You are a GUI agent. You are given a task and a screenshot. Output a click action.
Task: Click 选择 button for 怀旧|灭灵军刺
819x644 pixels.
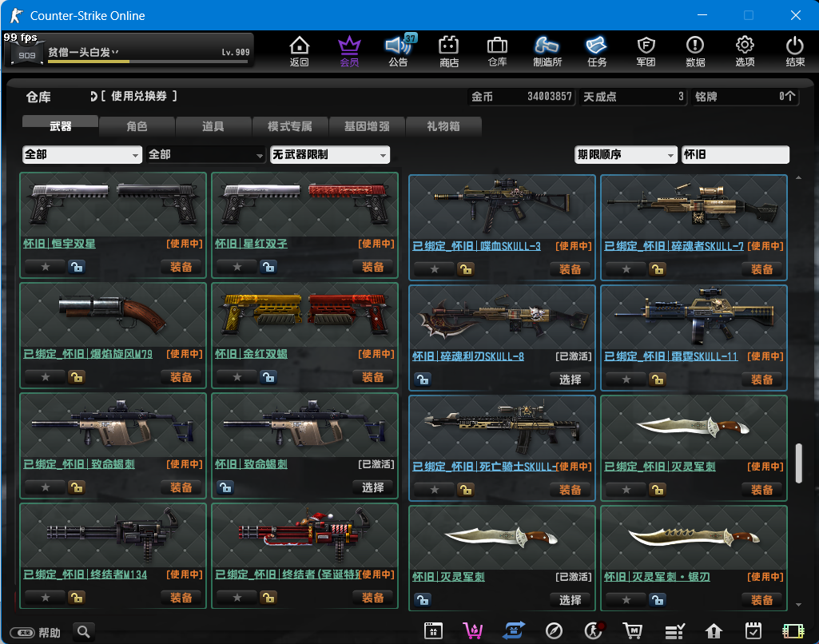[570, 599]
